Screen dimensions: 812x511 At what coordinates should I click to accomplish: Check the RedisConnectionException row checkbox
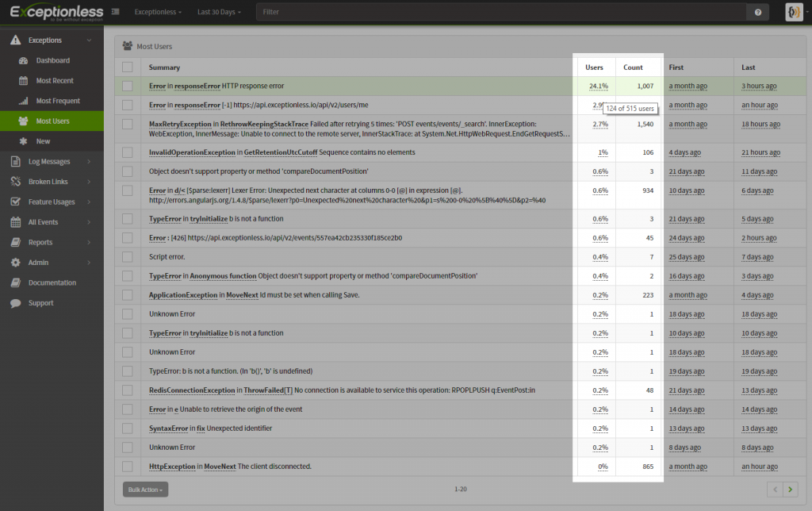128,390
